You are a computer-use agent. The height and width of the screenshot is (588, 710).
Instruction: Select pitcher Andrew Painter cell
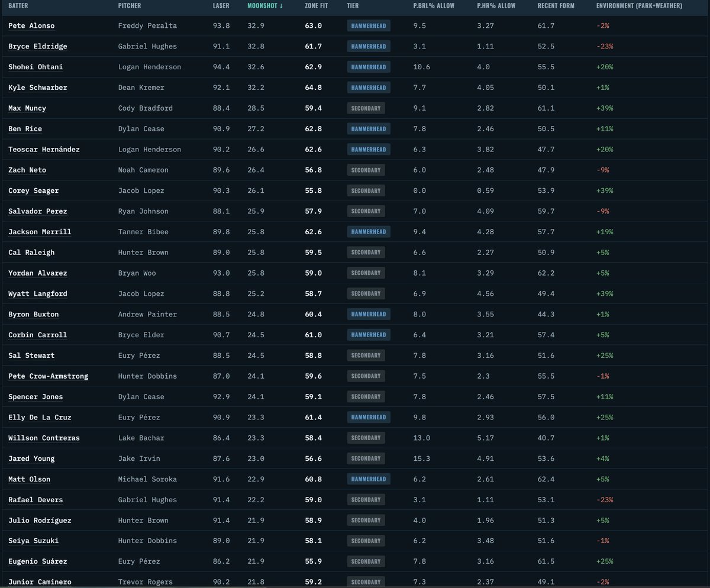click(147, 315)
